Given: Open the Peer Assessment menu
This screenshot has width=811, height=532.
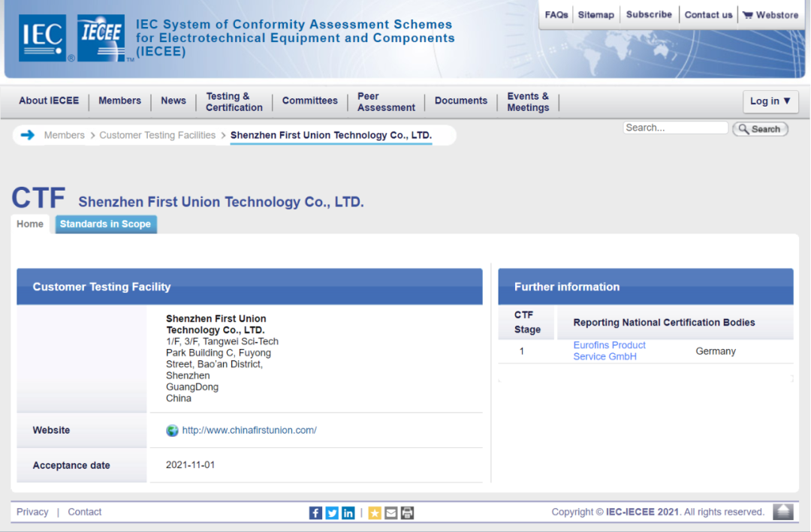Looking at the screenshot, I should pos(386,102).
